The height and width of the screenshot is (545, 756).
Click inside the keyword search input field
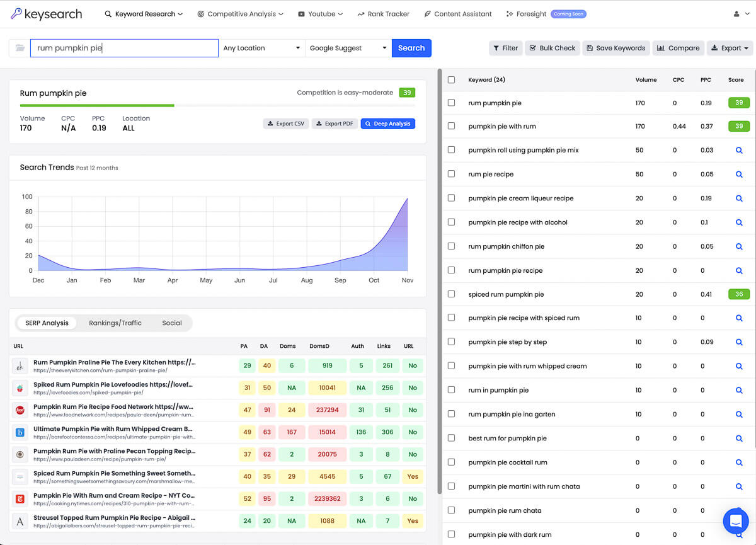(123, 47)
